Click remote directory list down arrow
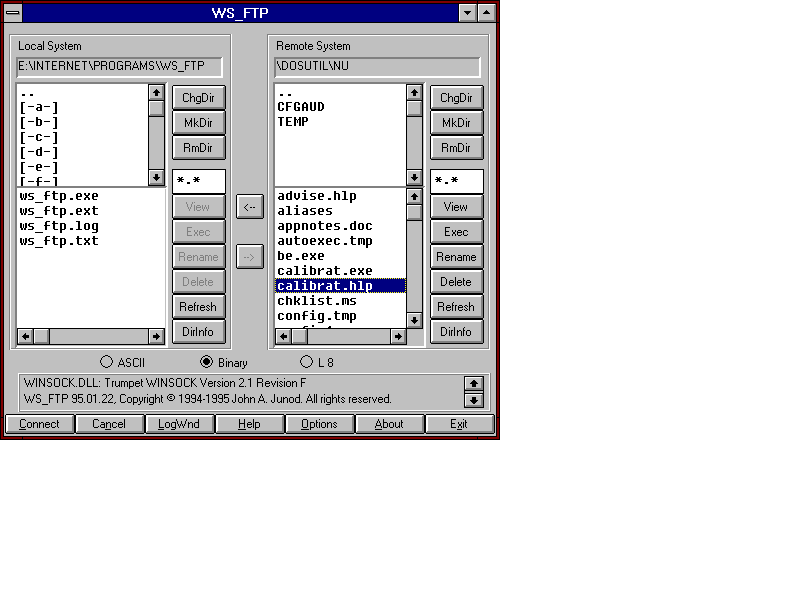 pos(414,177)
